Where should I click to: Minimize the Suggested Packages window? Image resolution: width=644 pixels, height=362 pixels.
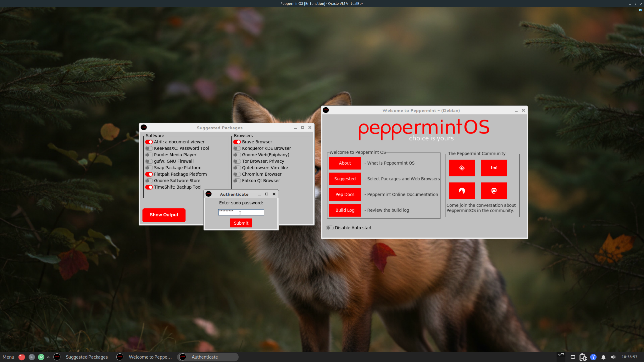(x=295, y=128)
